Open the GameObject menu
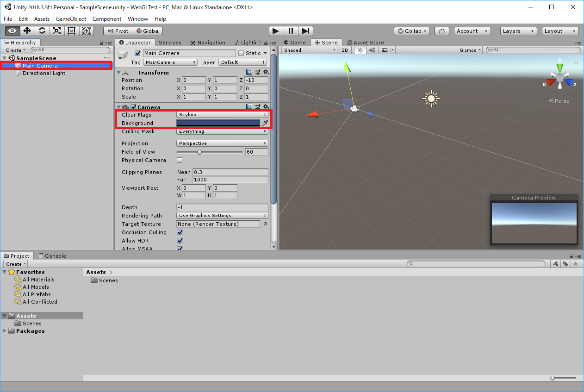Viewport: 584px width, 392px height. click(x=71, y=19)
